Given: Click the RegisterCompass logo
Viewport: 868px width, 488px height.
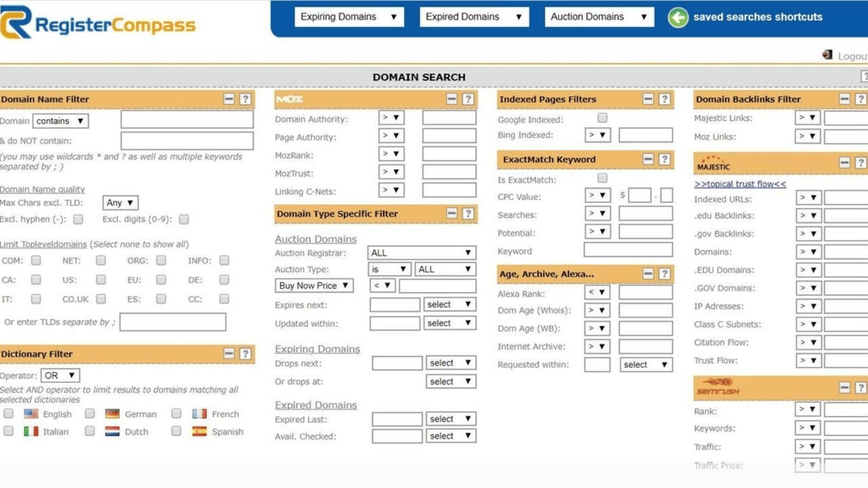Looking at the screenshot, I should click(98, 24).
